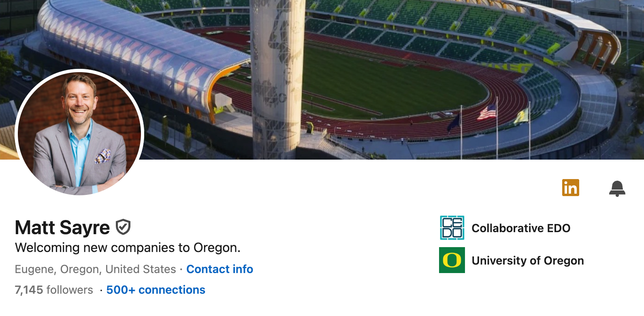This screenshot has width=644, height=316.
Task: Open the Collaborative EDO company text link
Action: [521, 228]
